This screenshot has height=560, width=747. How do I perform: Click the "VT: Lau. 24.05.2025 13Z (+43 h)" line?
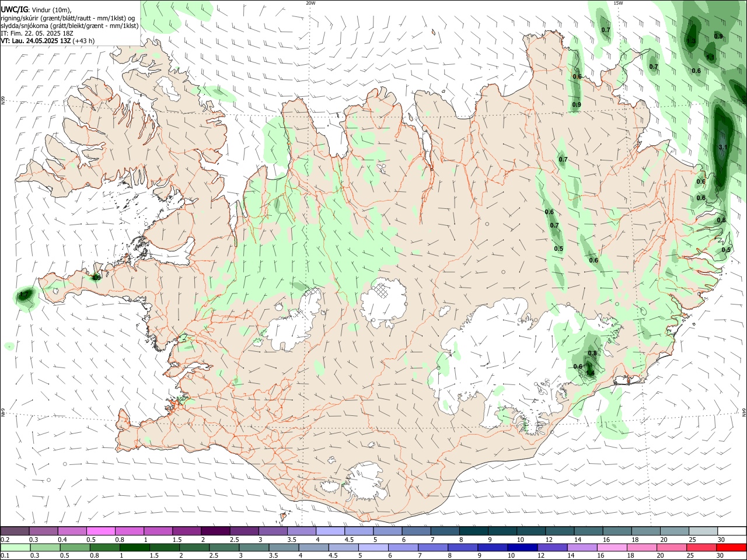tap(47, 41)
